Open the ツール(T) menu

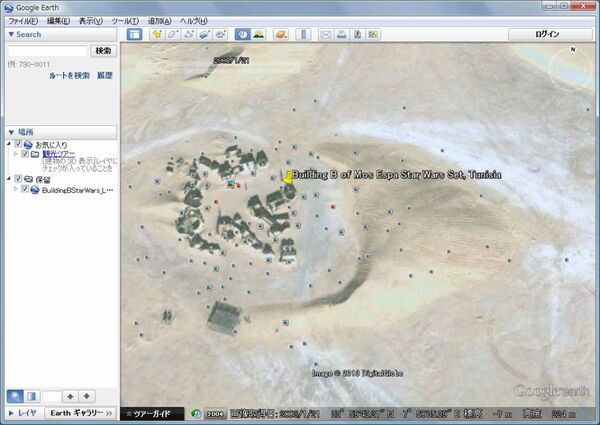(125, 21)
